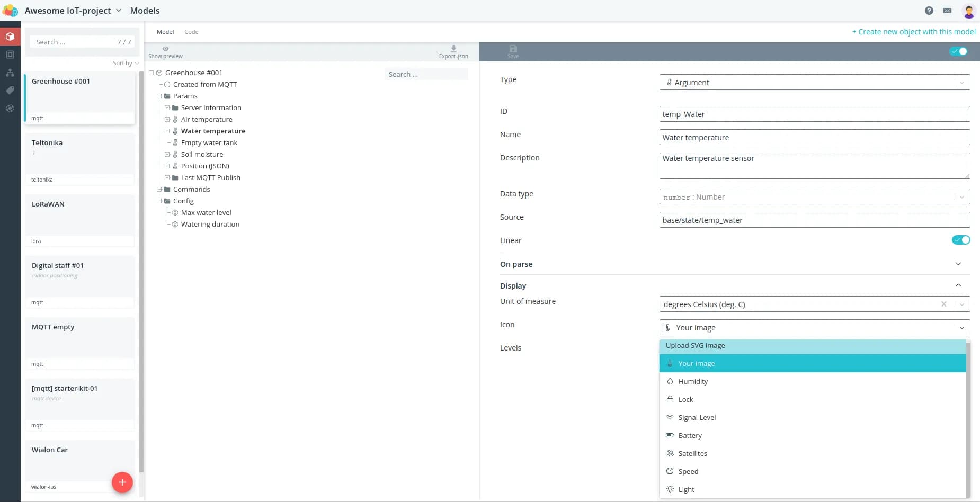Click the Source input field
The height and width of the screenshot is (502, 980).
click(x=814, y=220)
